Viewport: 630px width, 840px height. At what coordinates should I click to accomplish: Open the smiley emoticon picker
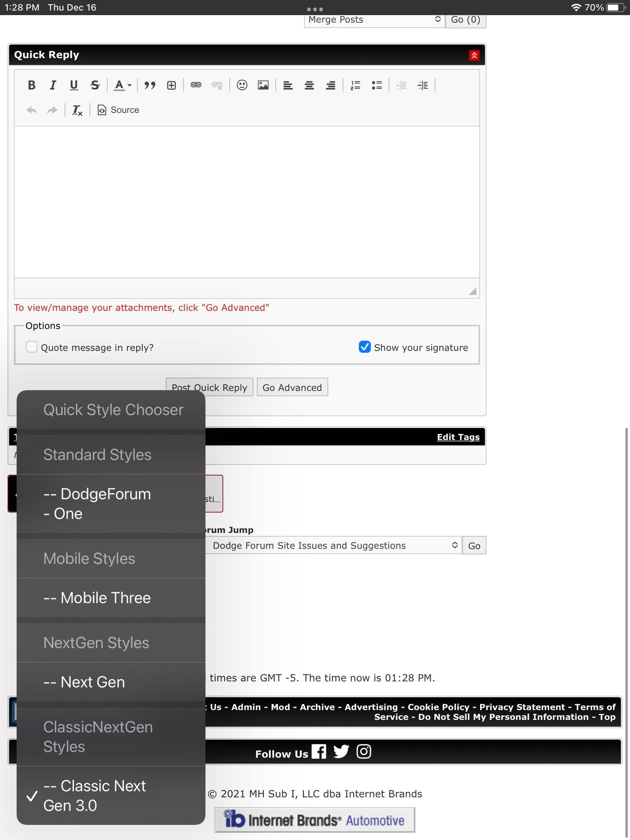(x=242, y=85)
